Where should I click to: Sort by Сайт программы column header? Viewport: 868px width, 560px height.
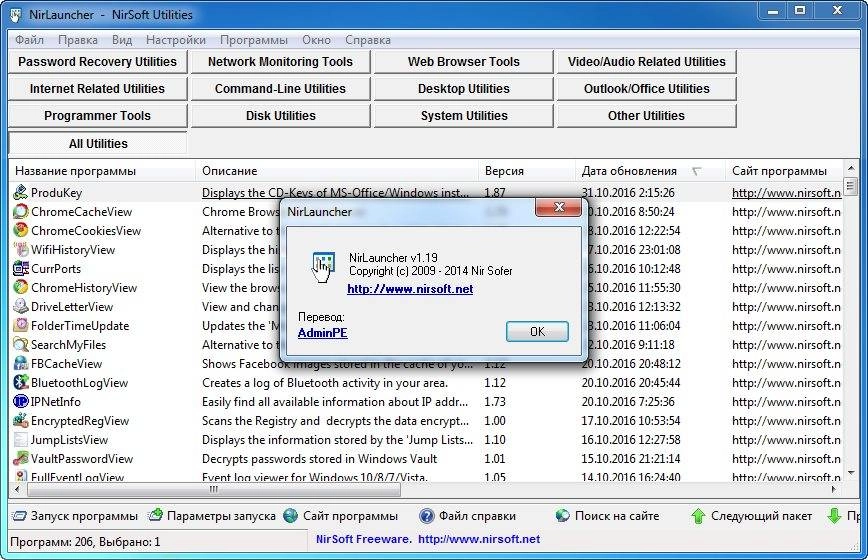[x=783, y=171]
